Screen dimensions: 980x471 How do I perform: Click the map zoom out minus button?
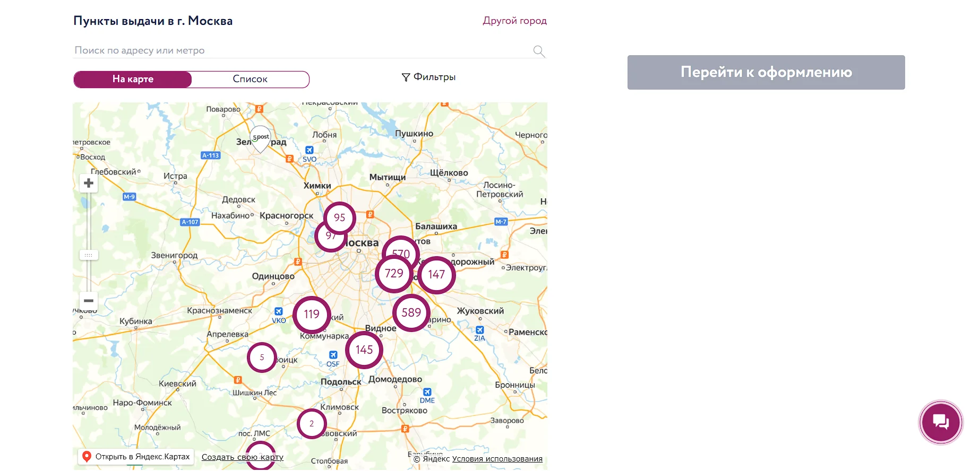[89, 301]
